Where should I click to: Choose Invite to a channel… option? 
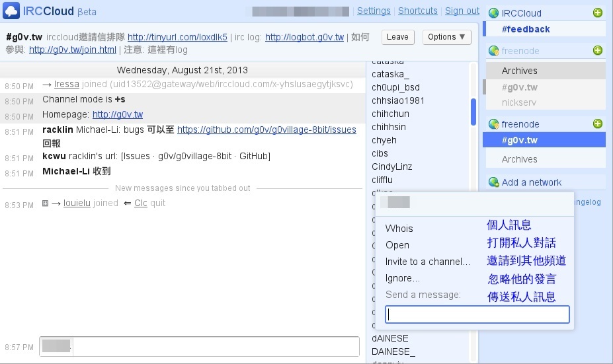(428, 262)
